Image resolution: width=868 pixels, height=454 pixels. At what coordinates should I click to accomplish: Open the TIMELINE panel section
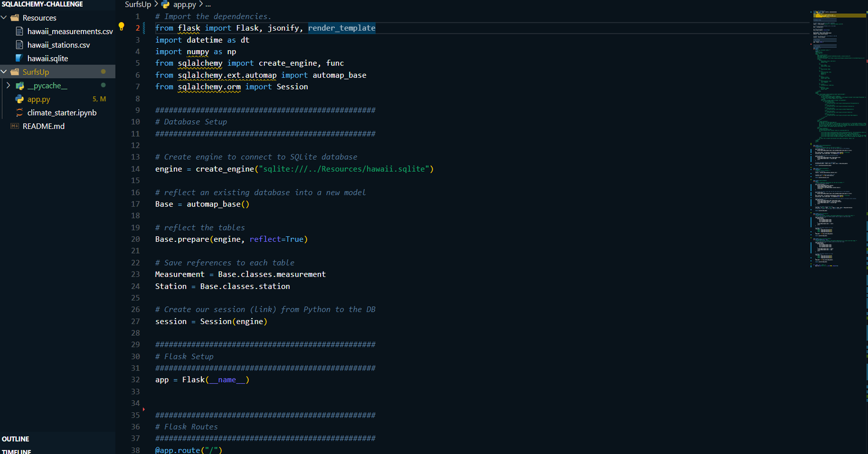[x=16, y=451]
